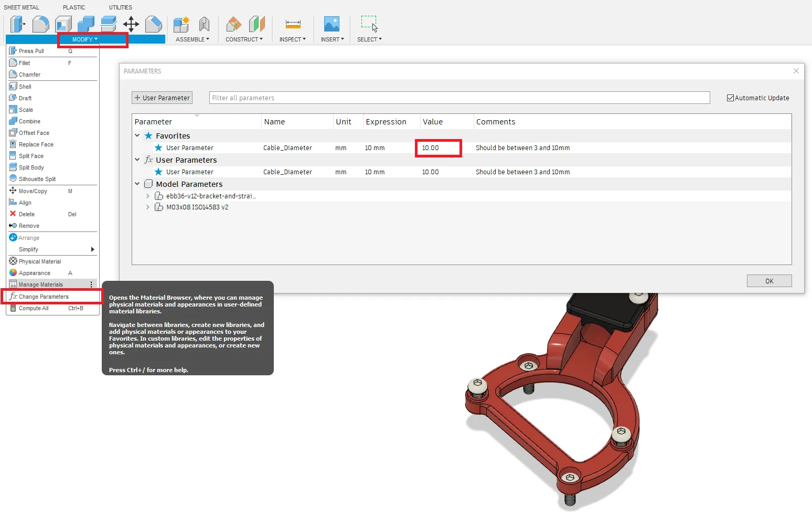Expand the ebb36-v12-bracket-and-strai model parameters

[x=148, y=196]
